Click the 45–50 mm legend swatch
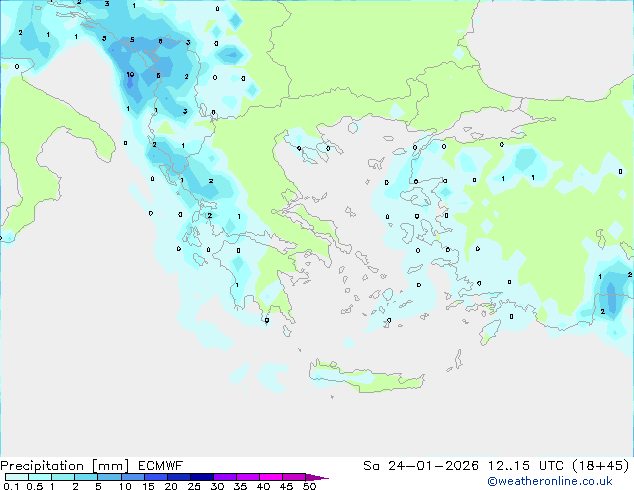The width and height of the screenshot is (634, 490). coord(294,477)
